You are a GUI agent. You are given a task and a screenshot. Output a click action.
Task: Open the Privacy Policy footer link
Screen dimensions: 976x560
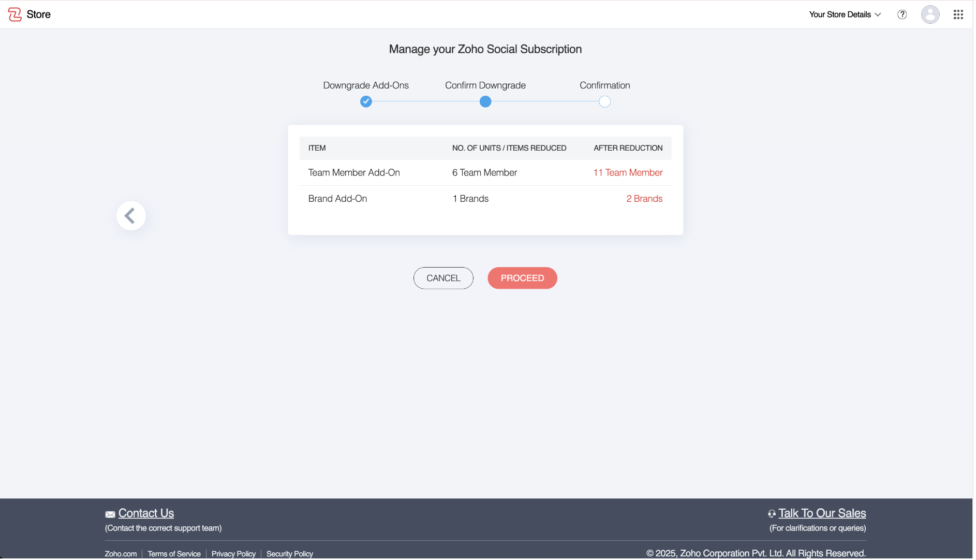(233, 554)
